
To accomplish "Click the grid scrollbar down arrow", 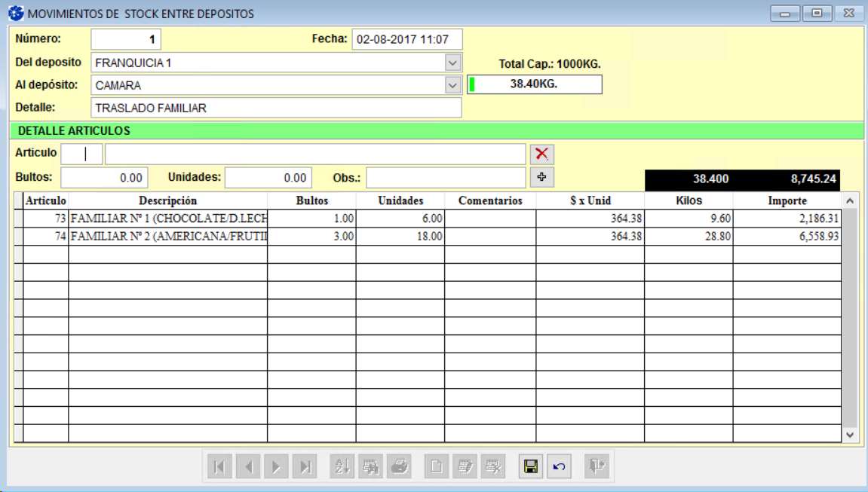I will [849, 435].
